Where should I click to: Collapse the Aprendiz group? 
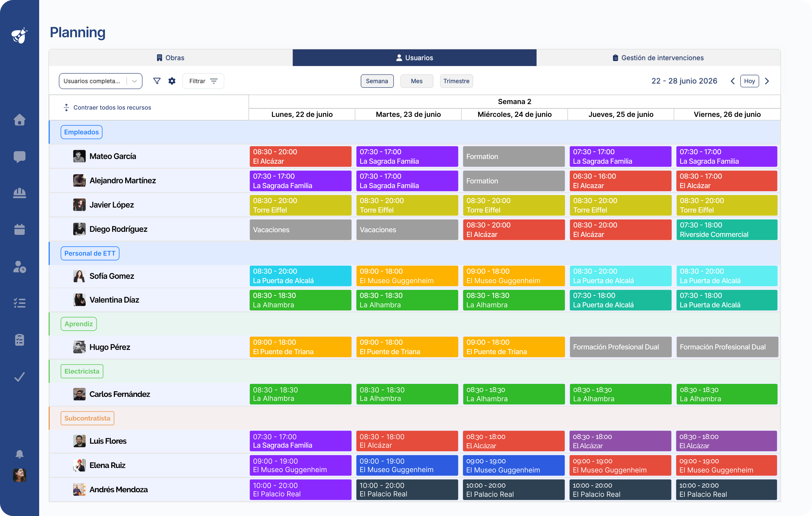click(79, 324)
